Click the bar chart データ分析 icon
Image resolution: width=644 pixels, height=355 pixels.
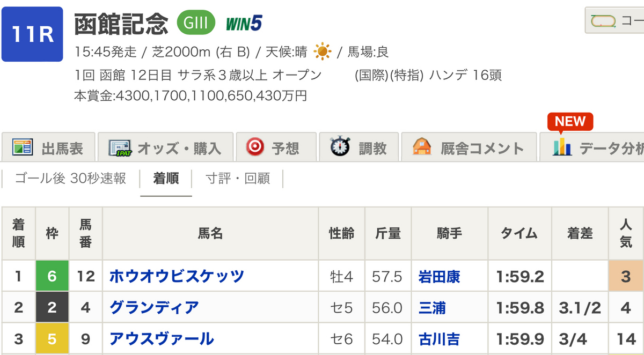tap(562, 146)
